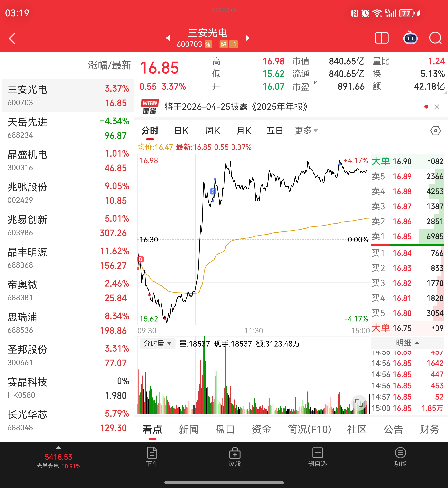The height and width of the screenshot is (488, 448).
Task: Open split-screen layout icon
Action: [381, 38]
